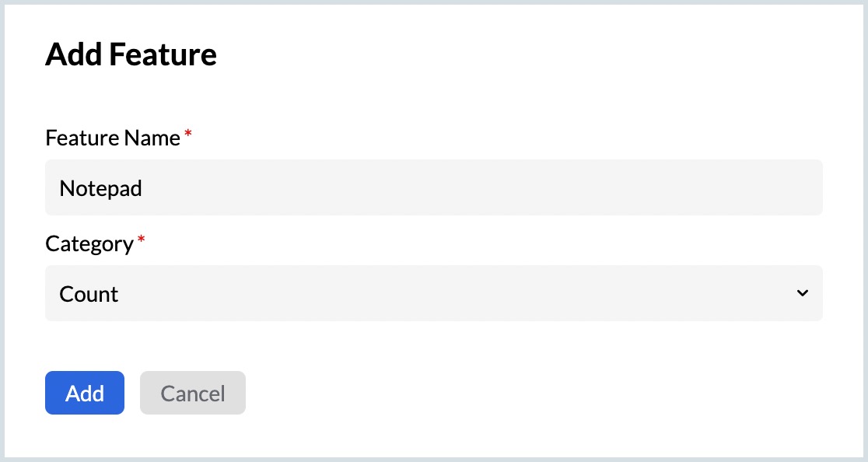The height and width of the screenshot is (462, 868).
Task: Place cursor on the Notepad text
Action: click(x=101, y=188)
